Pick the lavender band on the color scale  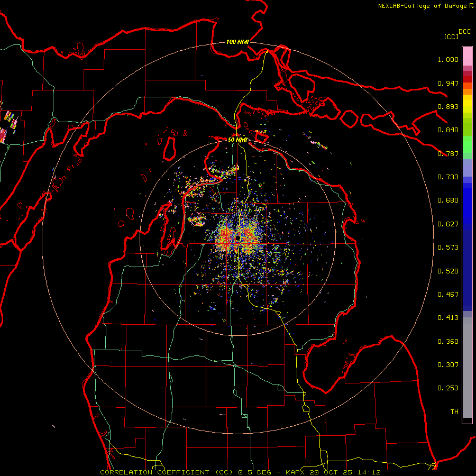pyautogui.click(x=467, y=168)
